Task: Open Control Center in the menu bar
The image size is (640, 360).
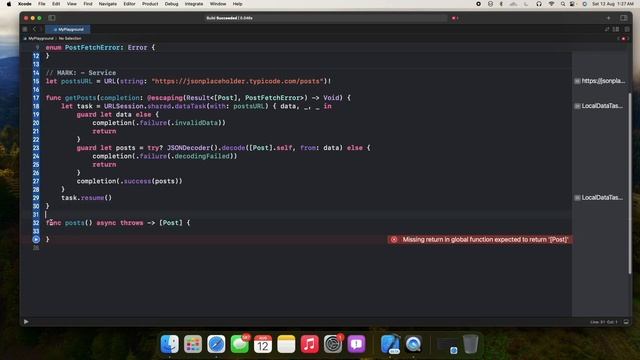Action: [x=573, y=4]
